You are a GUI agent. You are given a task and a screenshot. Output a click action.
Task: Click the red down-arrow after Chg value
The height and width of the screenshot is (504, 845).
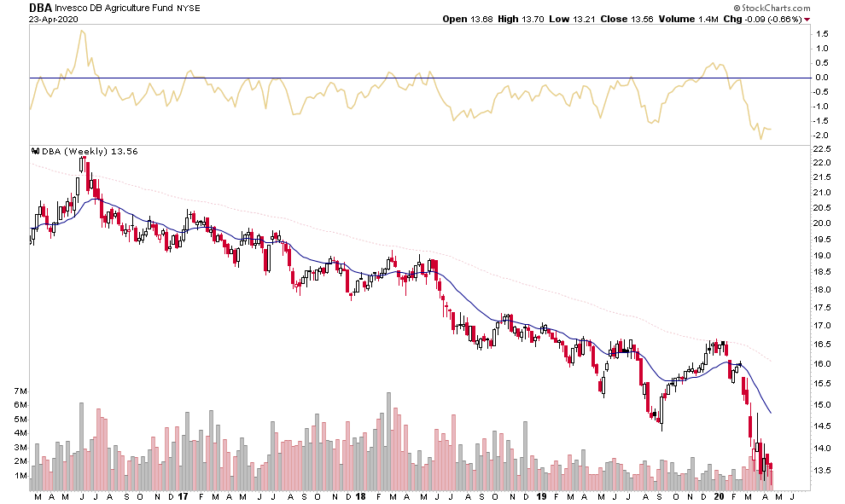click(807, 20)
